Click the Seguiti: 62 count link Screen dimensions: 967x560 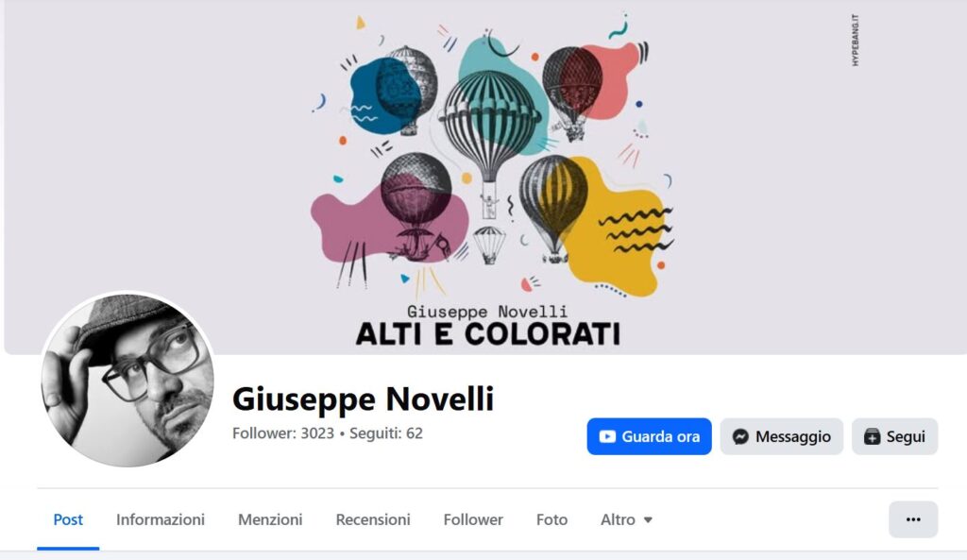click(386, 433)
